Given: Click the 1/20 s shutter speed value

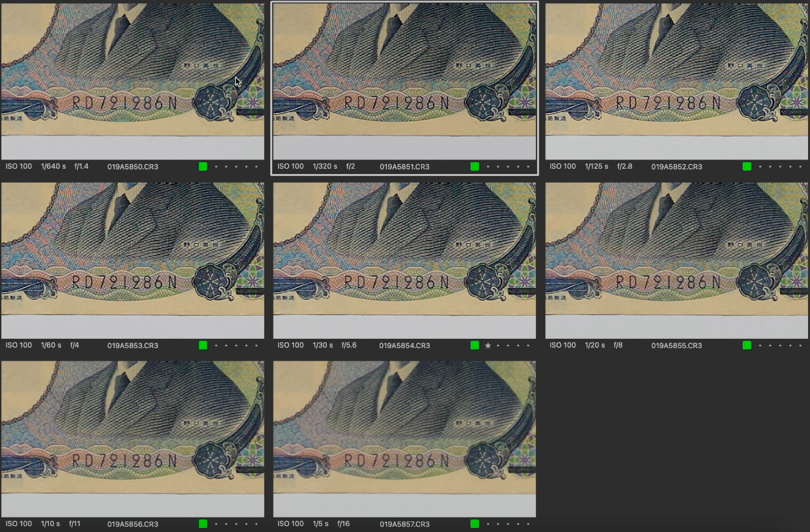Looking at the screenshot, I should [595, 345].
